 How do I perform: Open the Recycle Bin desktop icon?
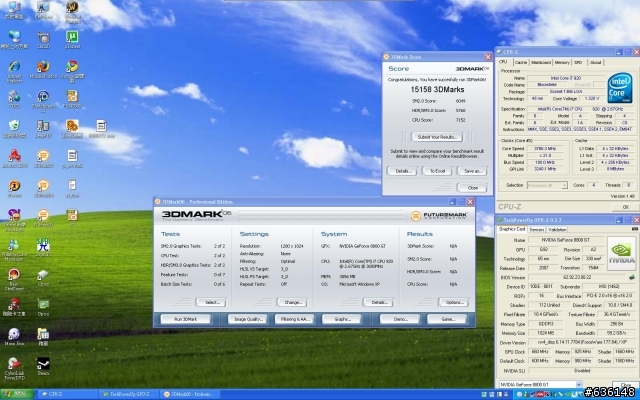pos(14,129)
